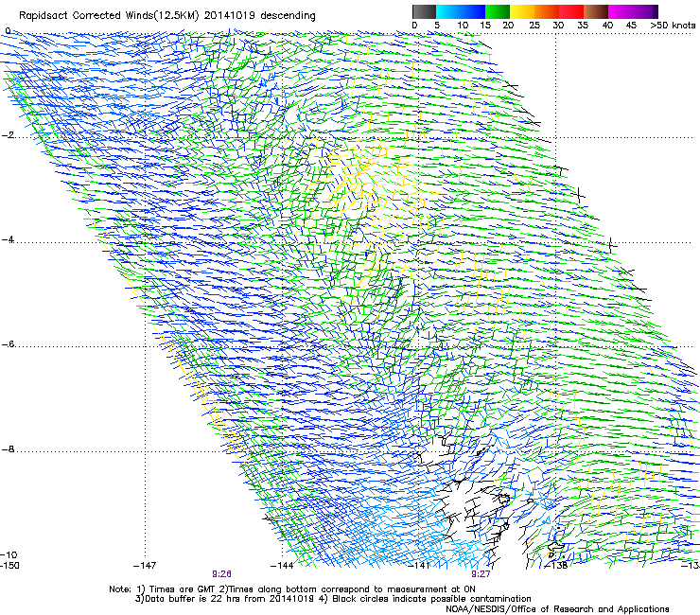This screenshot has width=700, height=615.
Task: Click the longitude axis label '-138'
Action: pos(557,566)
